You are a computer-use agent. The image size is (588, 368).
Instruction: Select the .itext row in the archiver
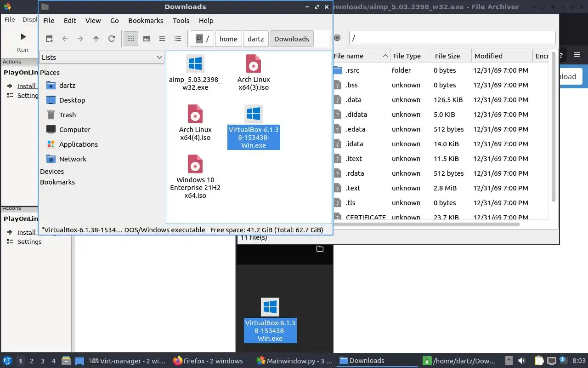tap(441, 159)
